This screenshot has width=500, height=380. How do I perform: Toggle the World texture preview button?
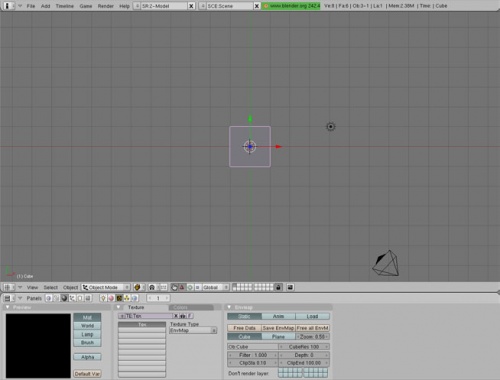(x=87, y=326)
